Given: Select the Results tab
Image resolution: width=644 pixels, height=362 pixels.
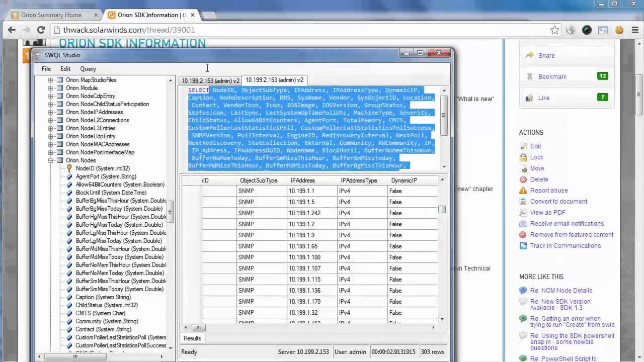Looking at the screenshot, I should (192, 338).
